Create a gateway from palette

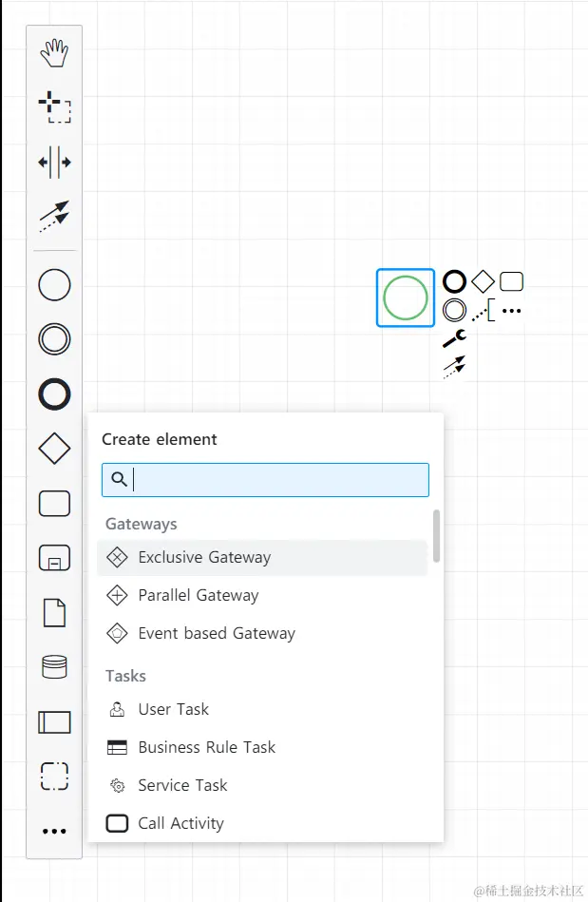point(54,448)
